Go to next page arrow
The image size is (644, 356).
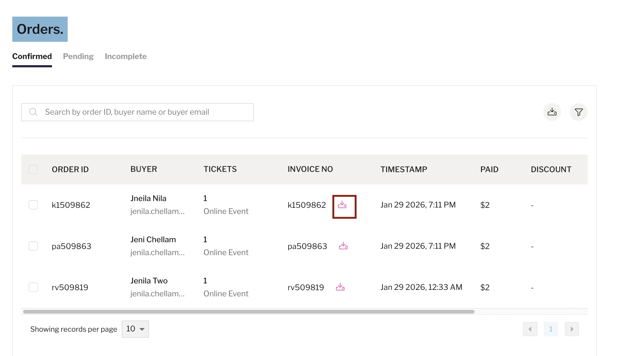click(x=572, y=329)
